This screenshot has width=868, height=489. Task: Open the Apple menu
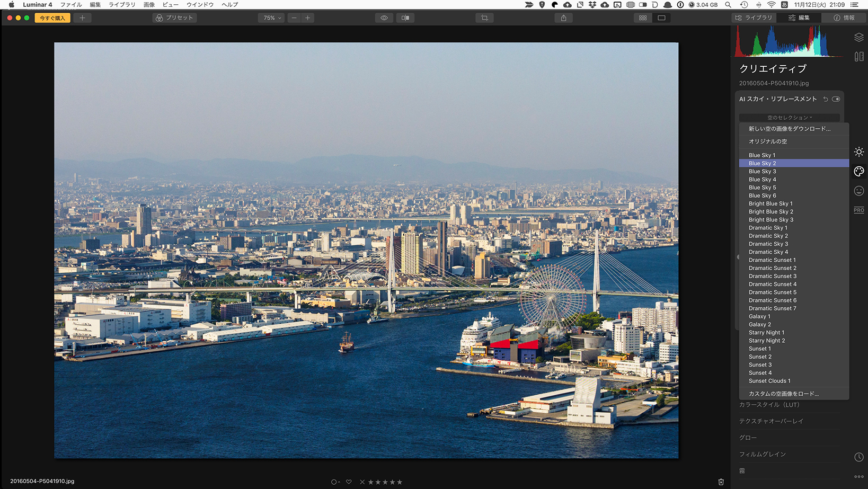(x=11, y=5)
